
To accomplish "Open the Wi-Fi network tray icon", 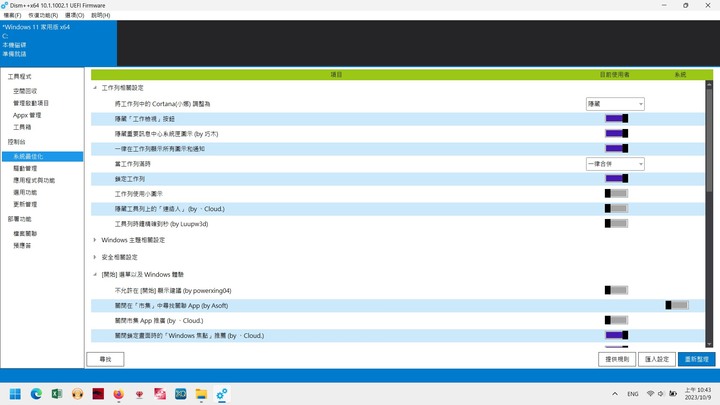I will click(x=650, y=394).
